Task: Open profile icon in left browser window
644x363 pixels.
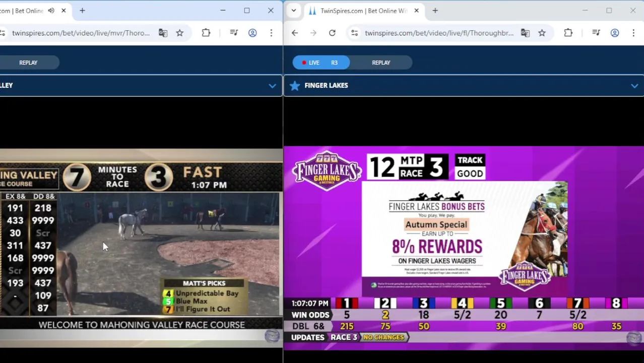Action: click(252, 33)
